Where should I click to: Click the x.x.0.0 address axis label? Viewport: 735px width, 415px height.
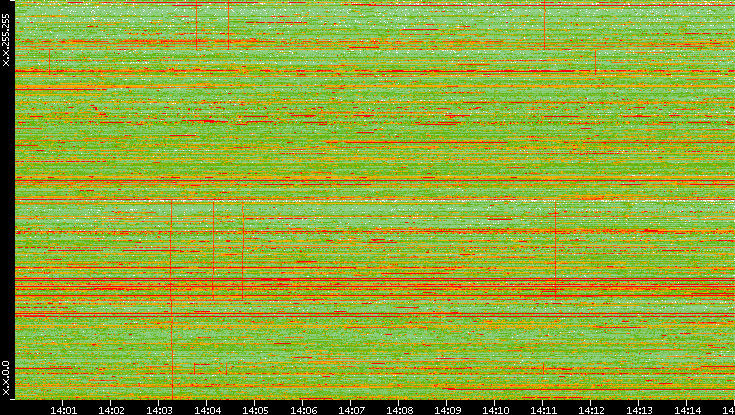6,378
